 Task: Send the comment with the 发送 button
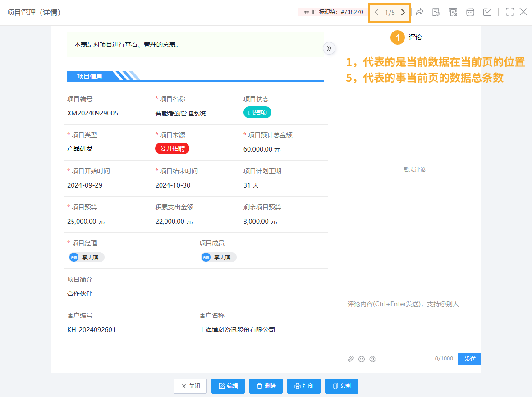(x=469, y=359)
